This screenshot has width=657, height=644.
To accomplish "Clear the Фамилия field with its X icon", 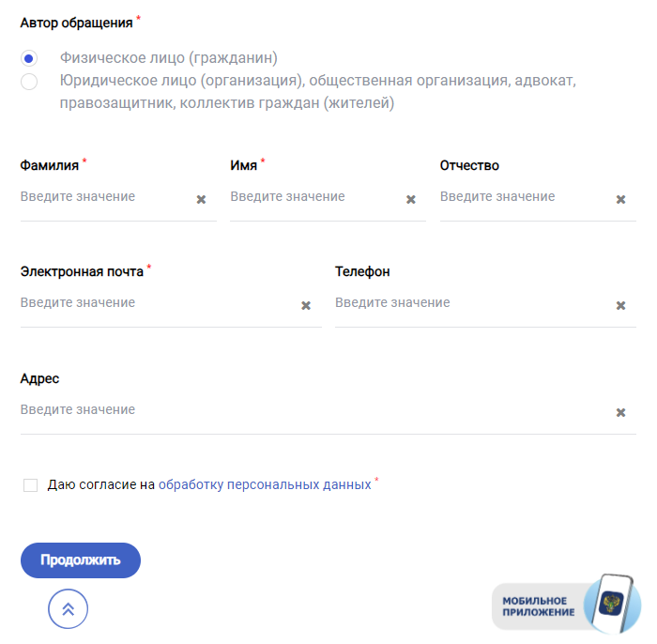I will coord(201,199).
